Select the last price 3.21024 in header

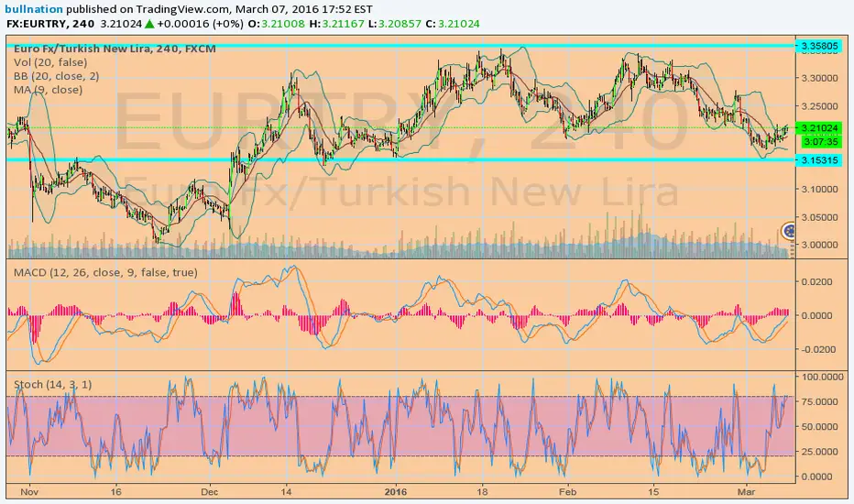tap(121, 24)
